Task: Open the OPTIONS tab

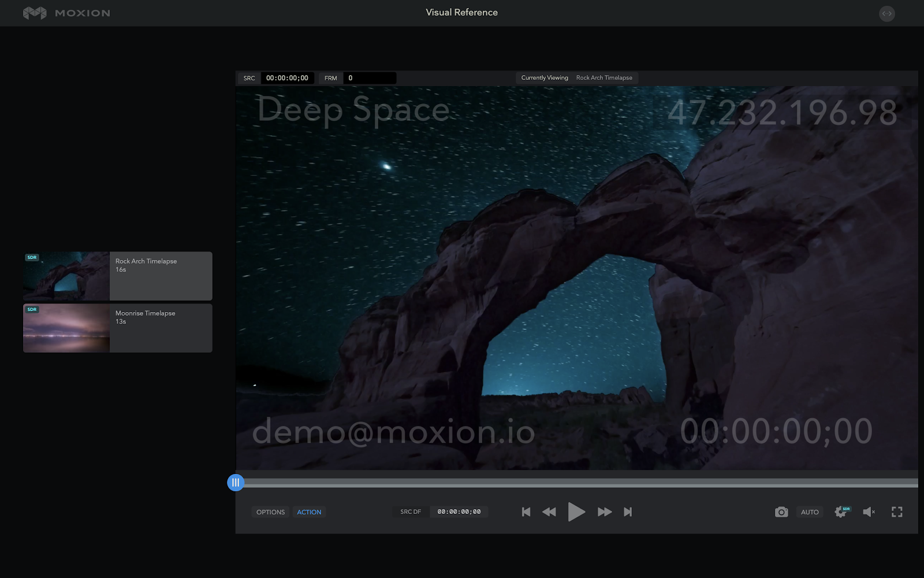Action: pyautogui.click(x=270, y=512)
